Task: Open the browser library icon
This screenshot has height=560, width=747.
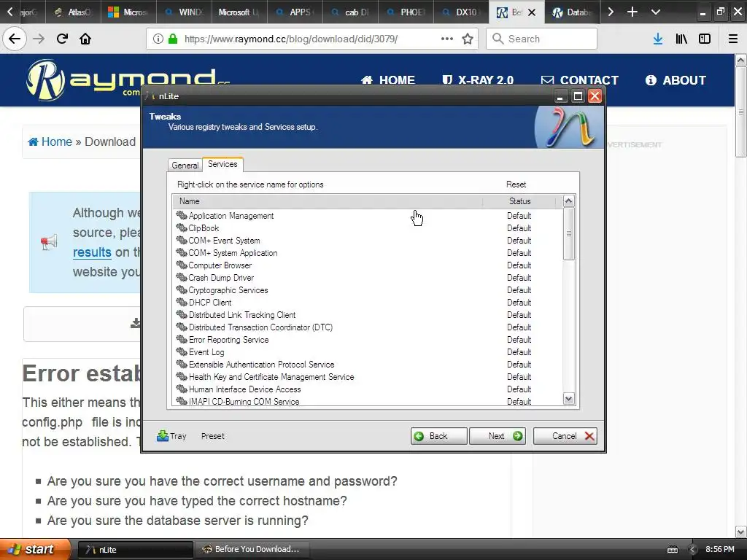Action: (681, 39)
